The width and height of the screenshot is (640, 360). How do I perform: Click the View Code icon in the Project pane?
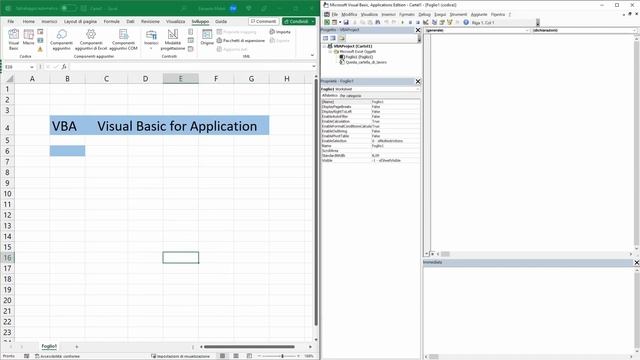pos(325,38)
